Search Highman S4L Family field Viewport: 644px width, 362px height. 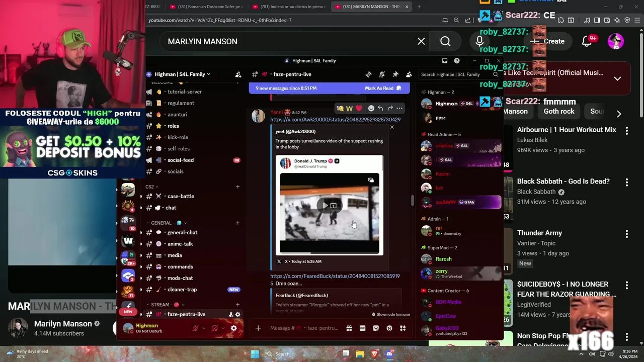(x=459, y=74)
